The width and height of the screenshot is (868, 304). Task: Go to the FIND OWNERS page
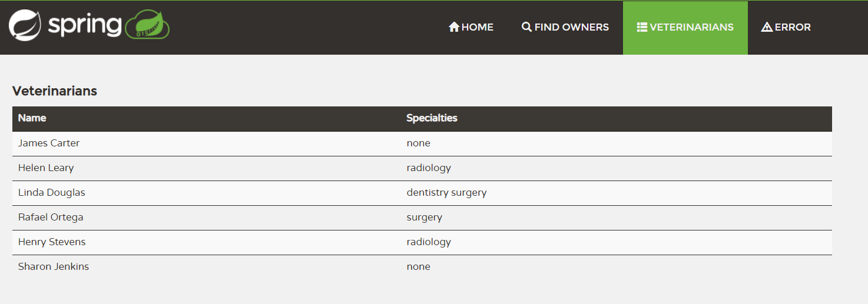[565, 28]
